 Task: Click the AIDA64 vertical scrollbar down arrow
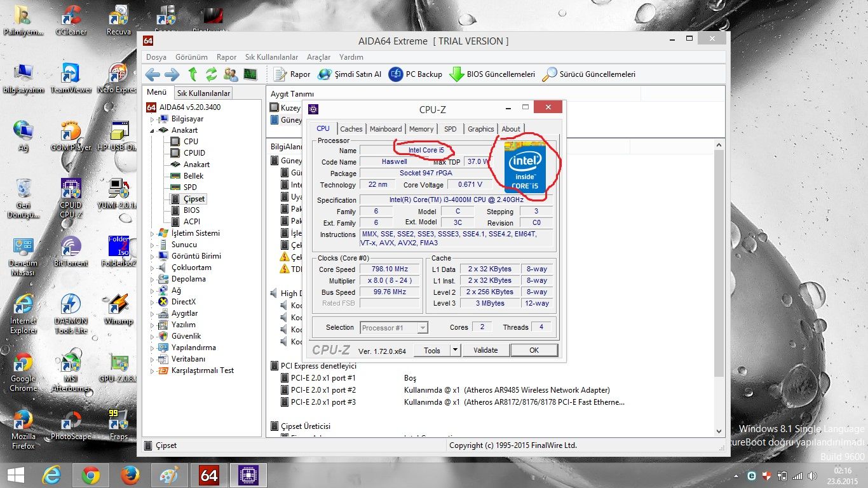[x=719, y=430]
